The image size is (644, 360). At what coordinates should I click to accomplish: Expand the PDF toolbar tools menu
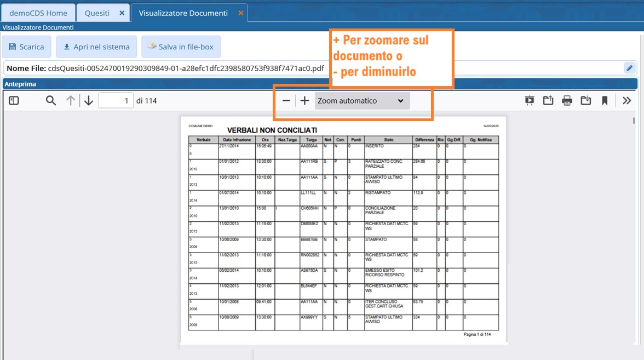click(x=627, y=101)
